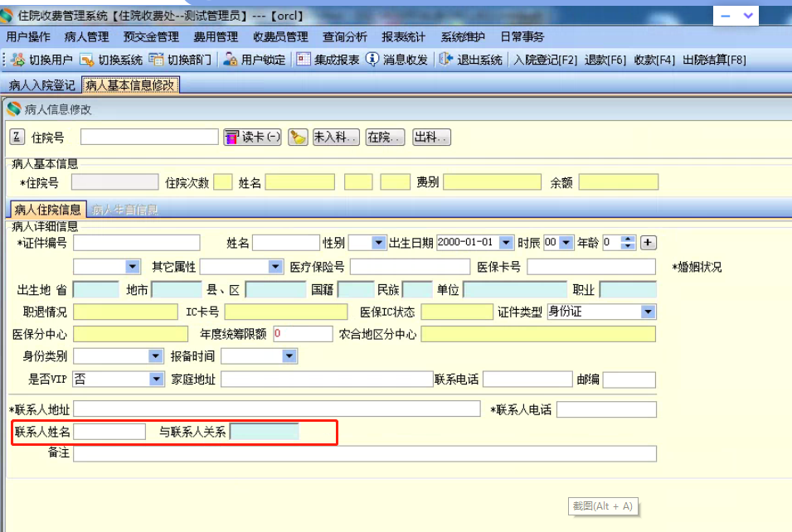Click the 单位 employer input field
This screenshot has width=792, height=532.
tap(515, 290)
